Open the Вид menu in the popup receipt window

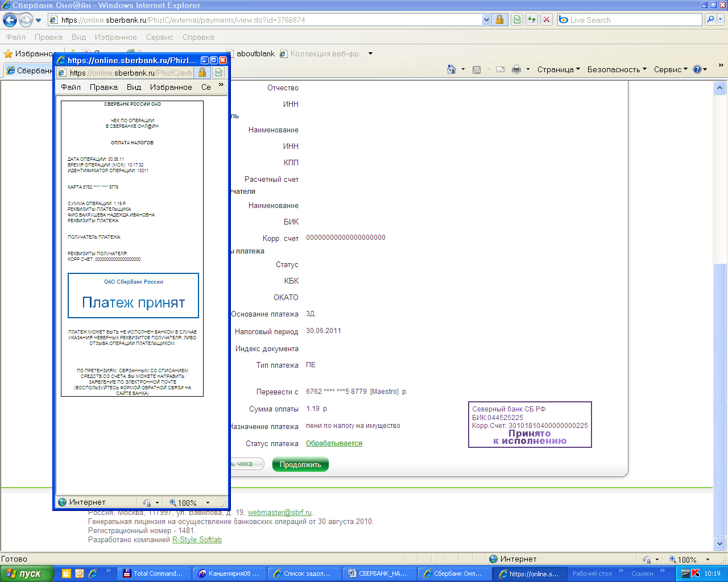[x=134, y=87]
